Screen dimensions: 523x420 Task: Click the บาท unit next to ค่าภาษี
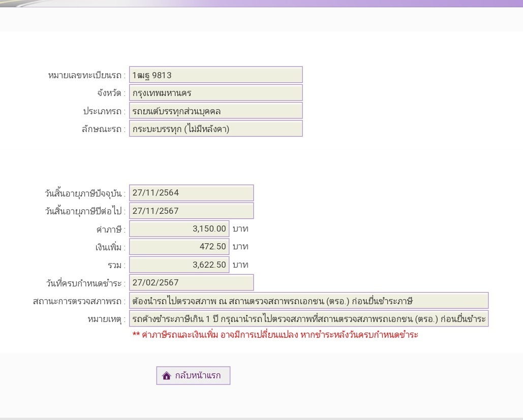pos(240,229)
